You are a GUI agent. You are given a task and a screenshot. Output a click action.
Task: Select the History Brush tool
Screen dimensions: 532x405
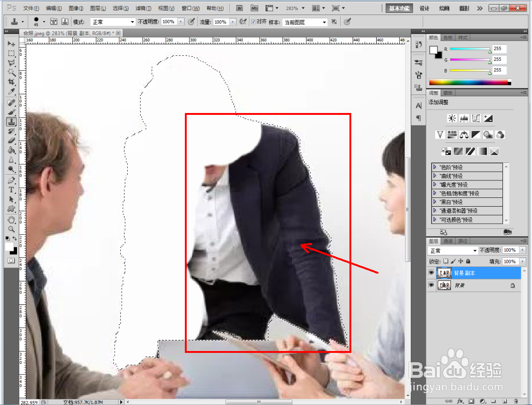click(x=11, y=131)
